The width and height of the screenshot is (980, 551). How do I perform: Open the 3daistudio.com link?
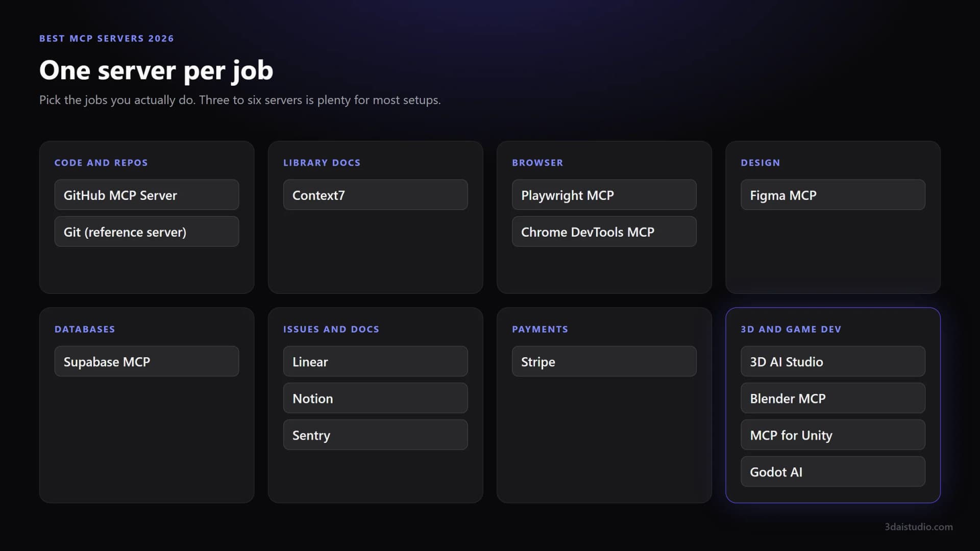click(x=918, y=527)
